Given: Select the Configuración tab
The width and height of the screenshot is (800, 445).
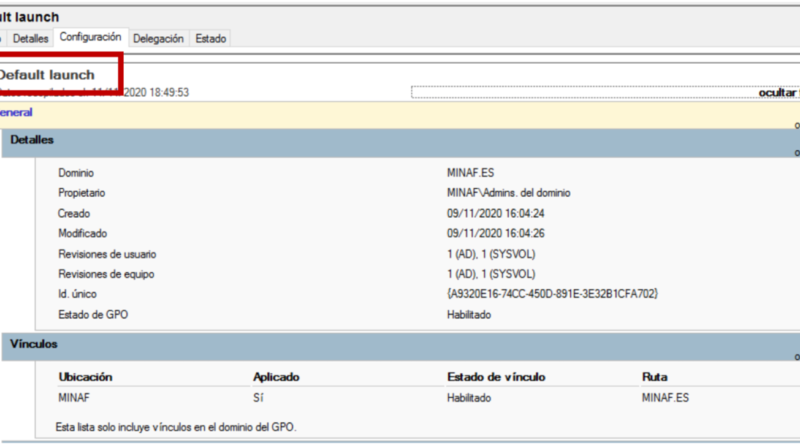Looking at the screenshot, I should pyautogui.click(x=90, y=37).
